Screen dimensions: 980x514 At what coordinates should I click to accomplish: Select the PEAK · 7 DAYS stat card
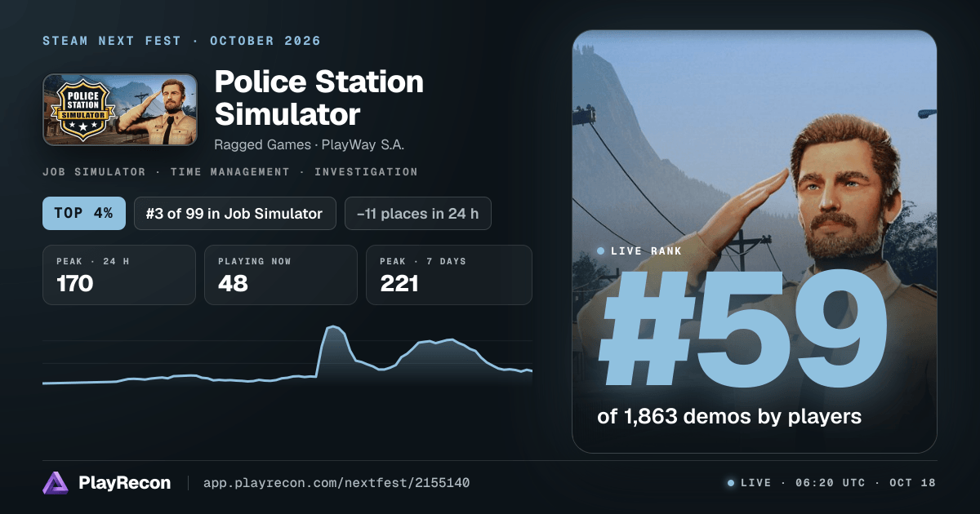tap(449, 275)
